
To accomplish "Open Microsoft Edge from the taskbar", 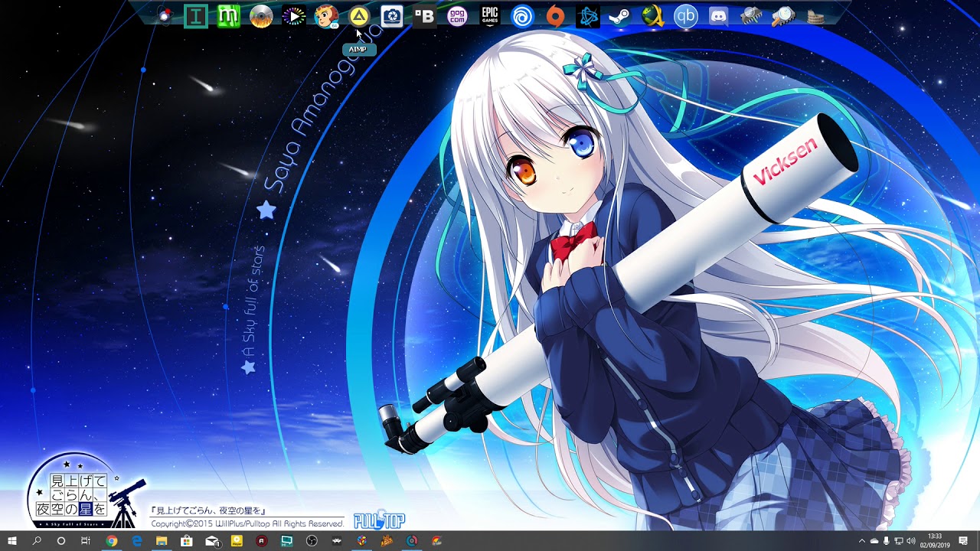I will [x=138, y=541].
